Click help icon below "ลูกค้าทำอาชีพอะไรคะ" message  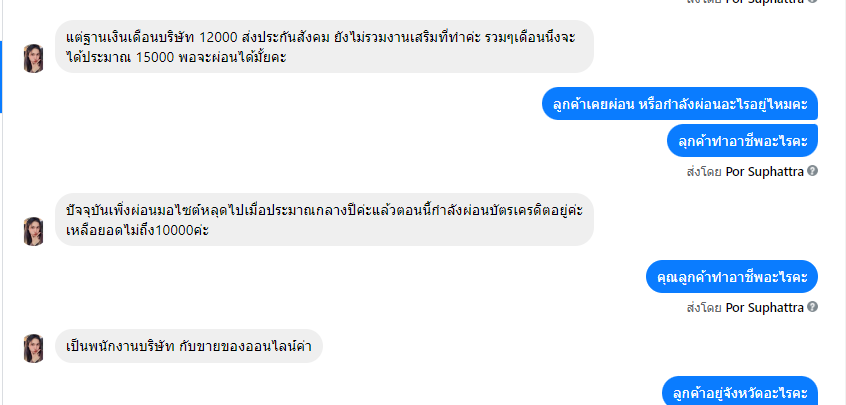[813, 171]
